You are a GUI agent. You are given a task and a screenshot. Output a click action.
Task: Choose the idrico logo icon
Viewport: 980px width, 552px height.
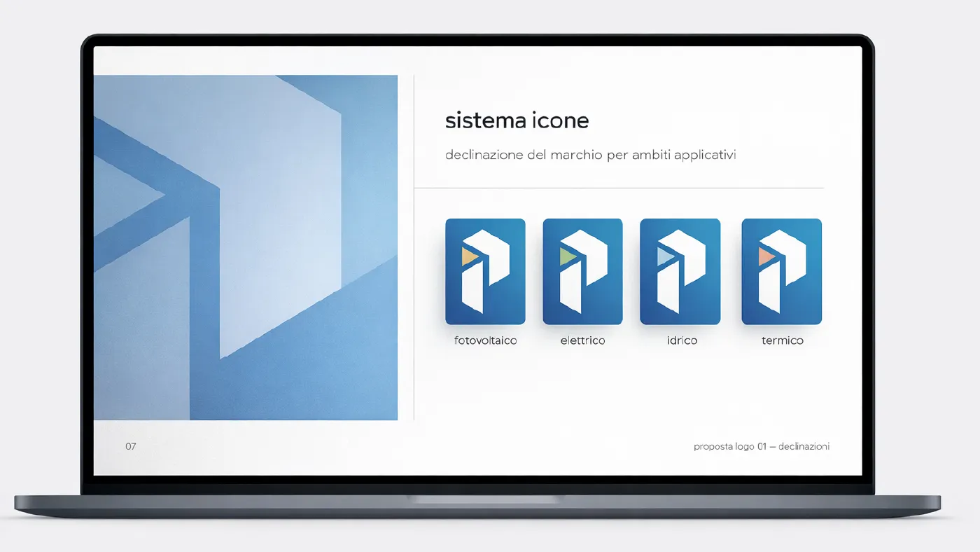pos(680,271)
